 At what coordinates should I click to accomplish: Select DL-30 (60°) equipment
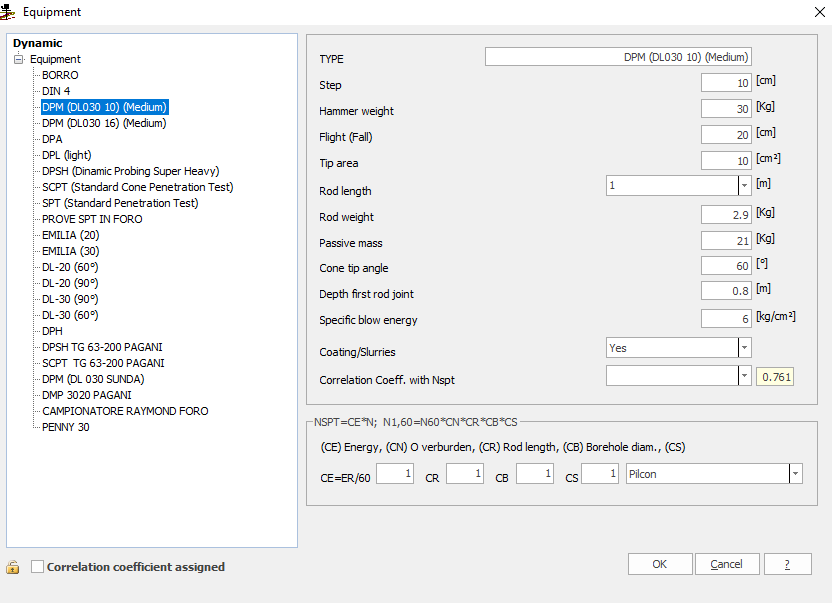[70, 315]
